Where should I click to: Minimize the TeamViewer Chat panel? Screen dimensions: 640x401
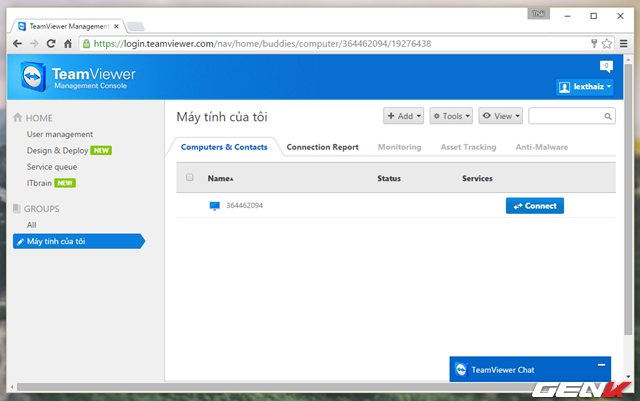tap(600, 365)
